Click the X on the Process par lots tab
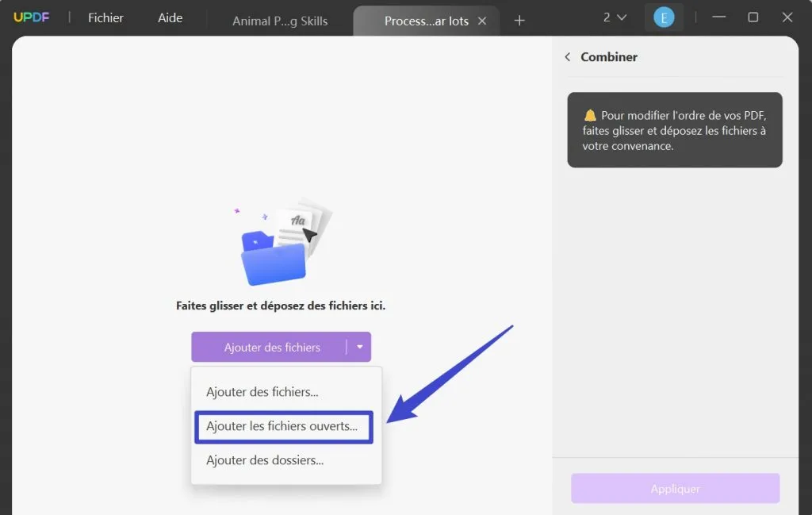 [x=482, y=21]
